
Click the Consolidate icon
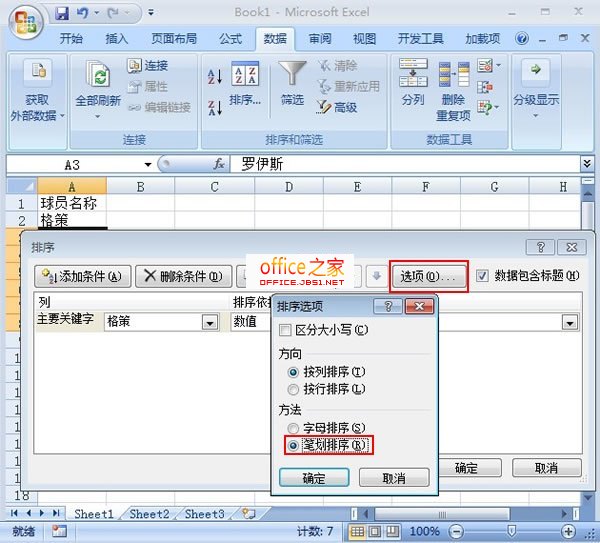[485, 87]
